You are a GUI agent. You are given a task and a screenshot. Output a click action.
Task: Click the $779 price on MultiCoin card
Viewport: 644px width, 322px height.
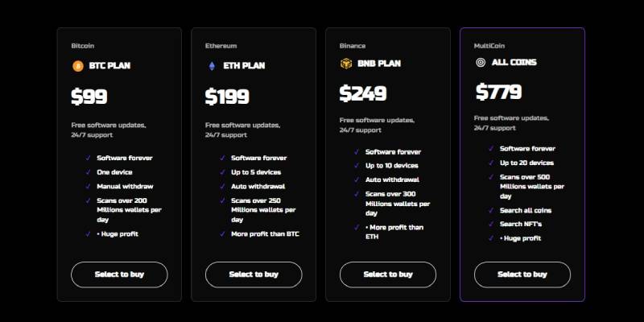(x=498, y=92)
